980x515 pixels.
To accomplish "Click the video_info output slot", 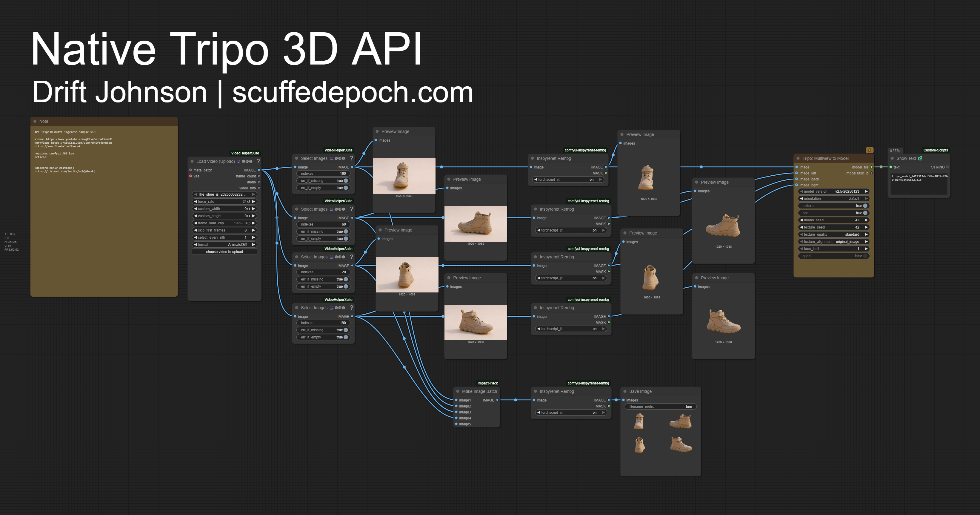I will tap(259, 188).
